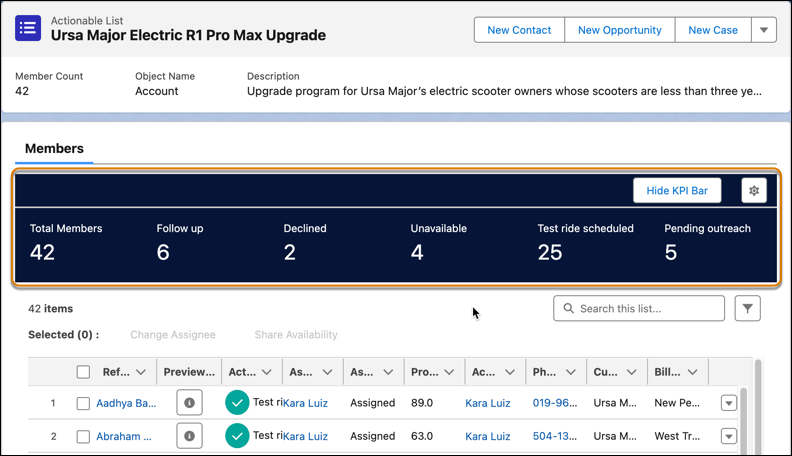The image size is (792, 456).
Task: Click the Actionable List icon in the header
Action: 28,28
